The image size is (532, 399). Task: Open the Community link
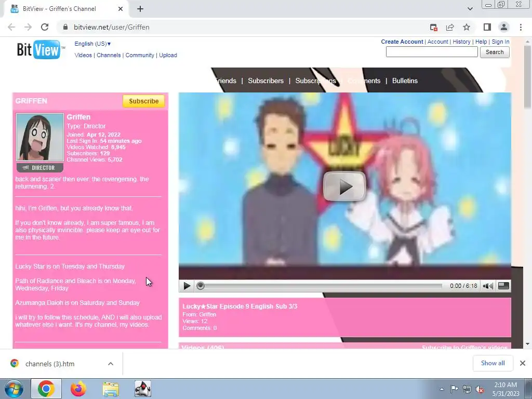coord(140,55)
